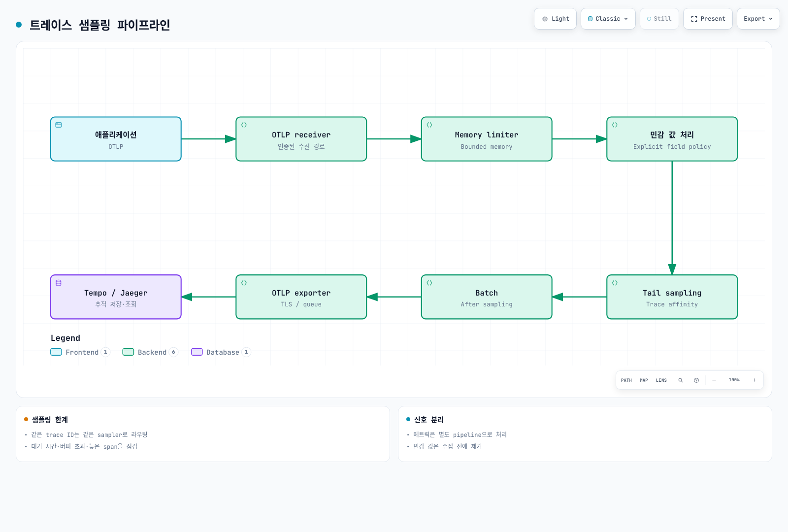Image resolution: width=788 pixels, height=532 pixels.
Task: Select the OTLP exporter node
Action: pyautogui.click(x=301, y=297)
